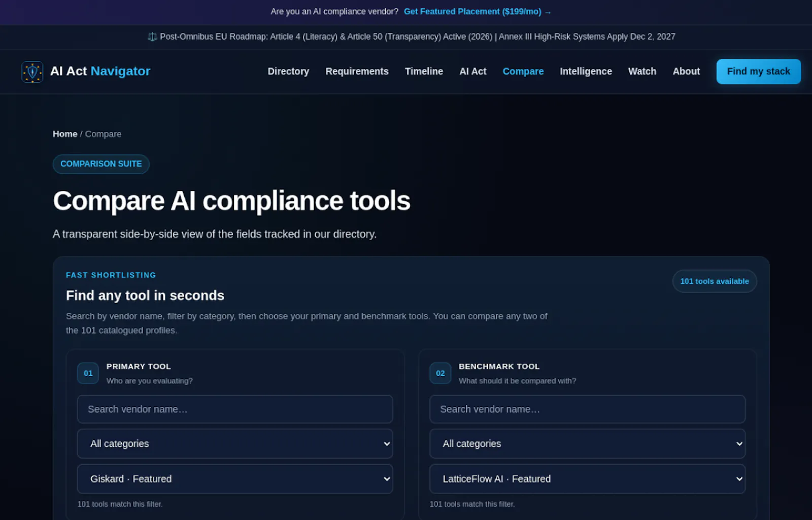Viewport: 812px width, 520px height.
Task: Go to Requirements page
Action: pos(357,72)
